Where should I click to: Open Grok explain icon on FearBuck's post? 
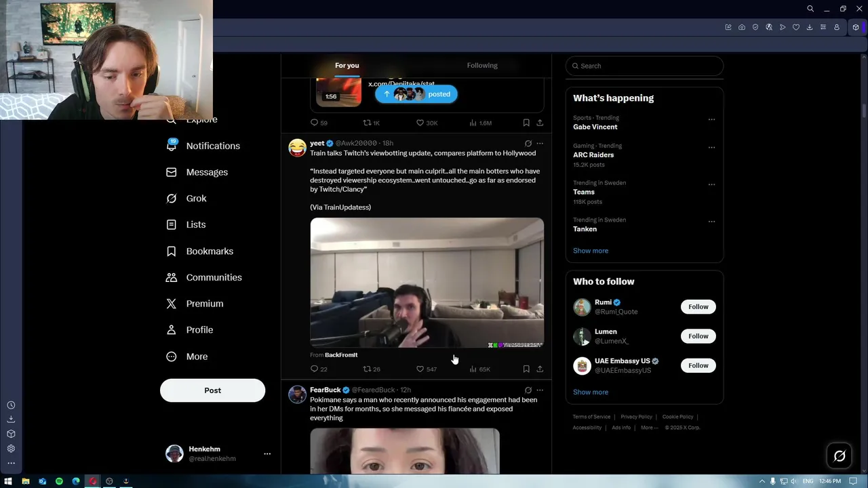pos(528,390)
